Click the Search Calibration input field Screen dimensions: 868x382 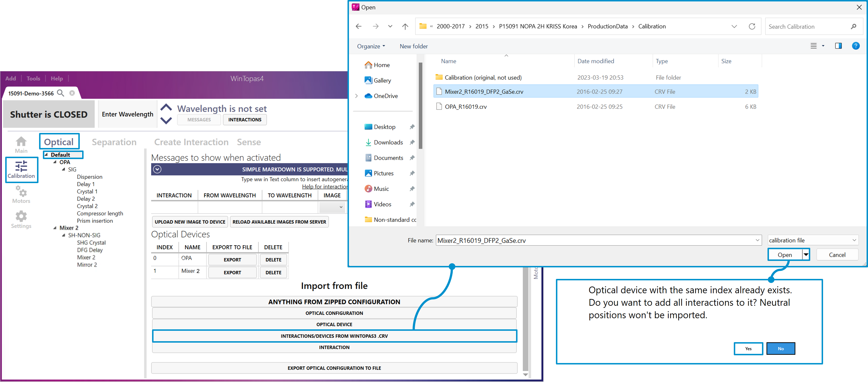[x=813, y=26]
